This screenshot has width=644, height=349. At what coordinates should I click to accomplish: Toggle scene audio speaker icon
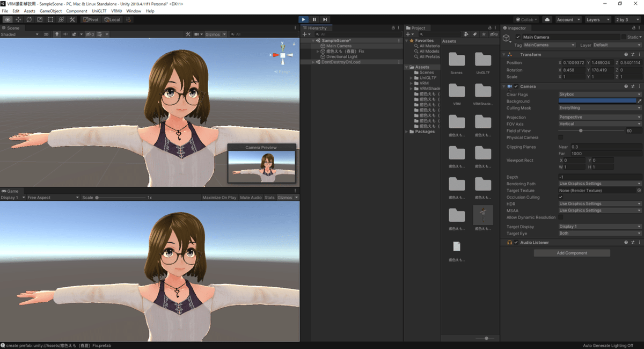(64, 34)
